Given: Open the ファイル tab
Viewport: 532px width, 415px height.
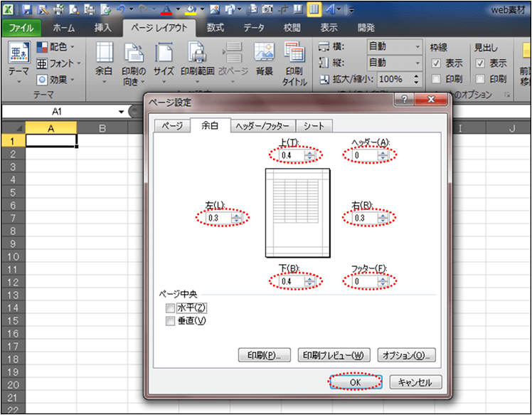Looking at the screenshot, I should (21, 28).
